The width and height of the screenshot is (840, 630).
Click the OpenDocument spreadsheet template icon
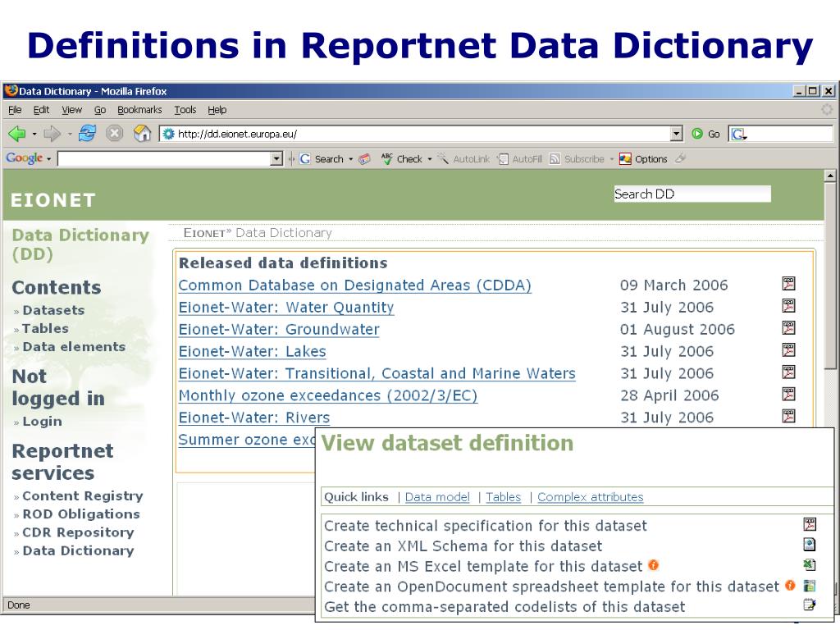(x=810, y=586)
